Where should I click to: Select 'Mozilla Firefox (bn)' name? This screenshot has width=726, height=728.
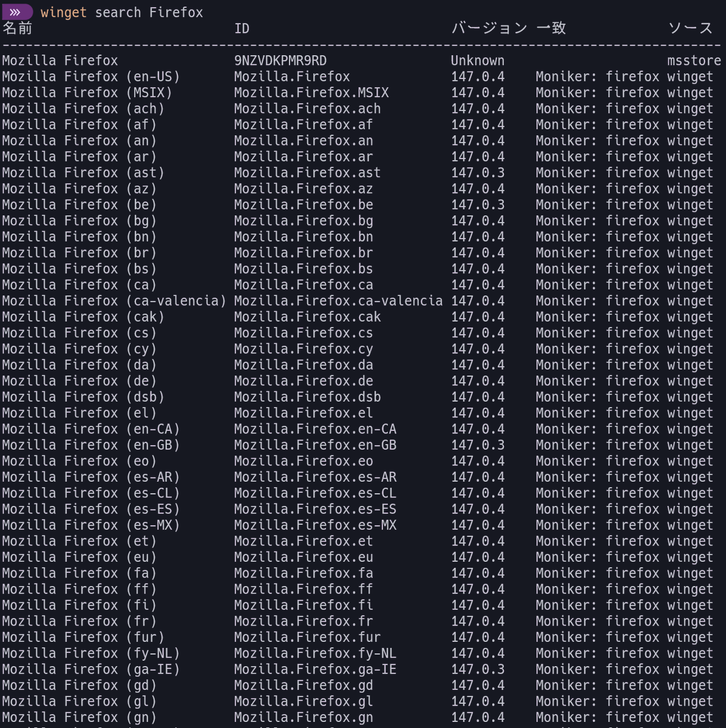pos(80,237)
